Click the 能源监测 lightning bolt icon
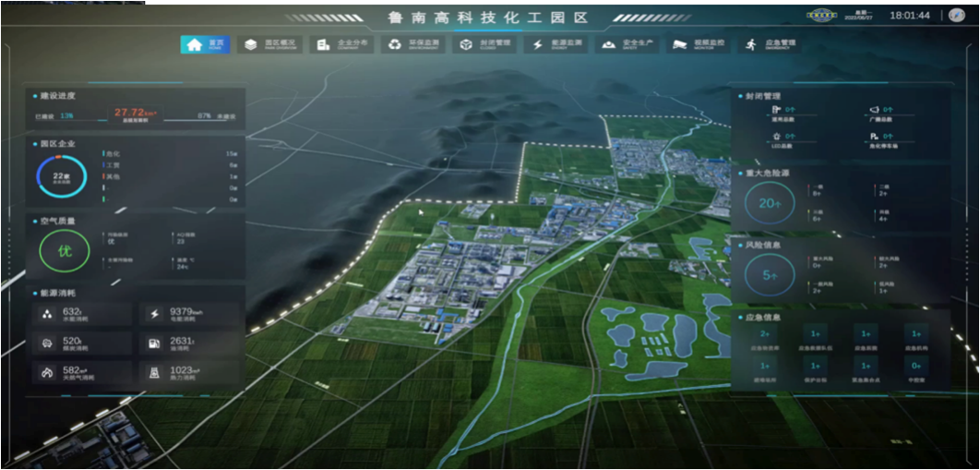The width and height of the screenshot is (980, 470). click(539, 44)
